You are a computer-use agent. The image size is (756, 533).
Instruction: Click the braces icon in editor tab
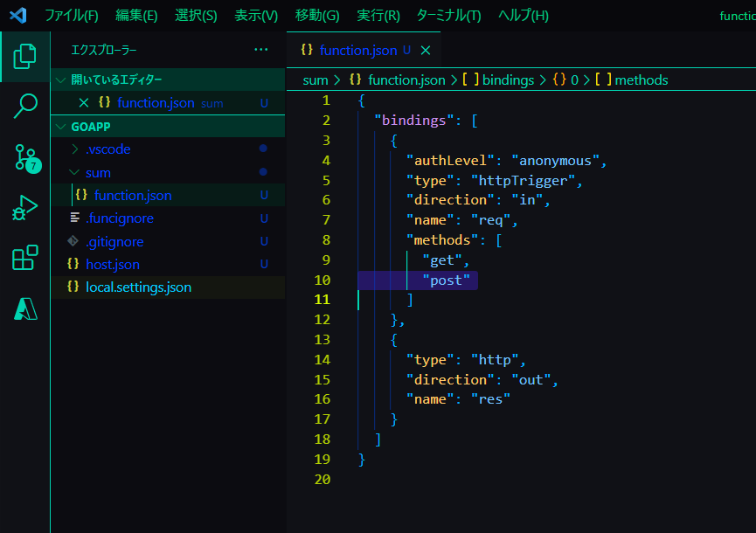(307, 49)
